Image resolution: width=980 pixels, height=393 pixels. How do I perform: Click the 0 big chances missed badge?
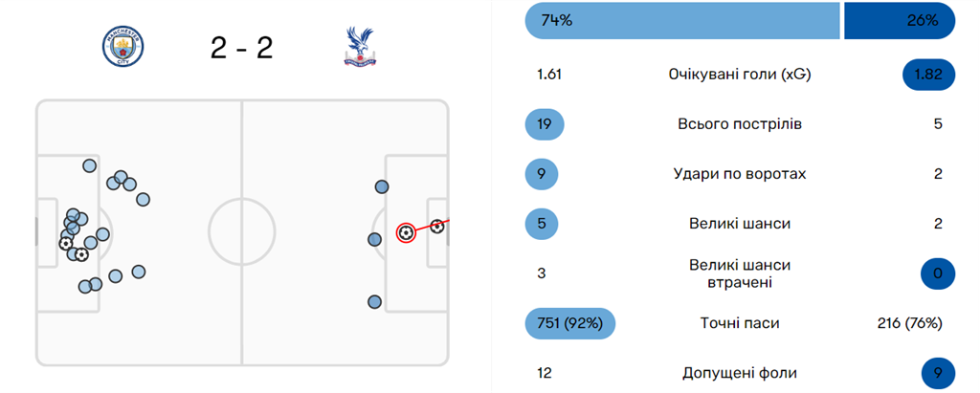(x=938, y=273)
